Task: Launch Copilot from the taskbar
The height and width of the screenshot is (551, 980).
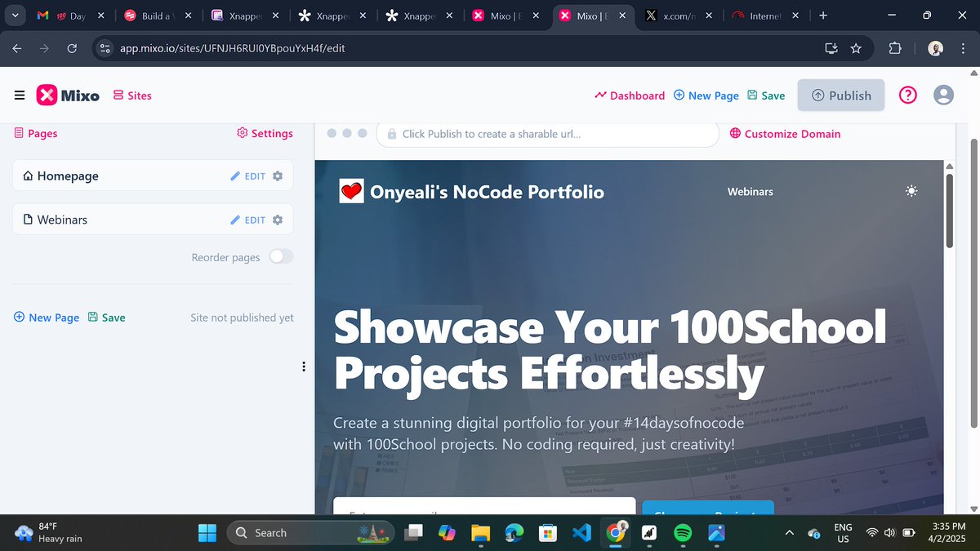Action: pos(447,532)
